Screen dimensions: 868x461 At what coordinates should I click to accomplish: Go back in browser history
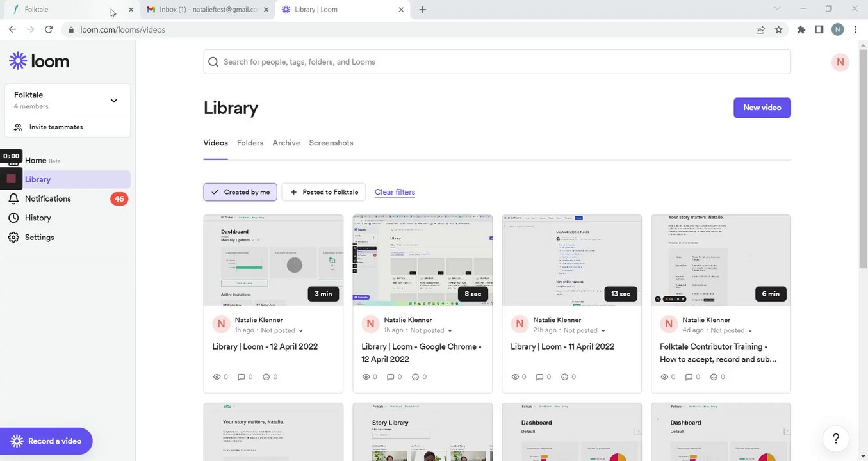(x=12, y=29)
